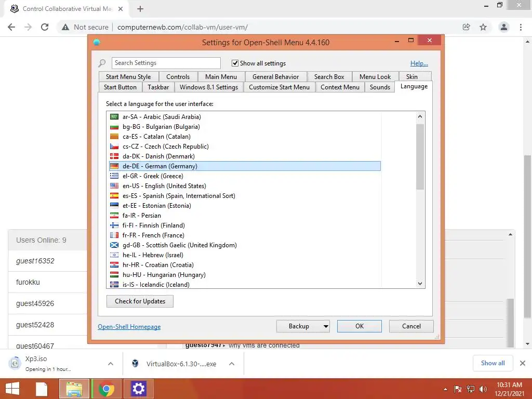This screenshot has width=532, height=399.
Task: Open the Main Menu tab
Action: coord(221,77)
